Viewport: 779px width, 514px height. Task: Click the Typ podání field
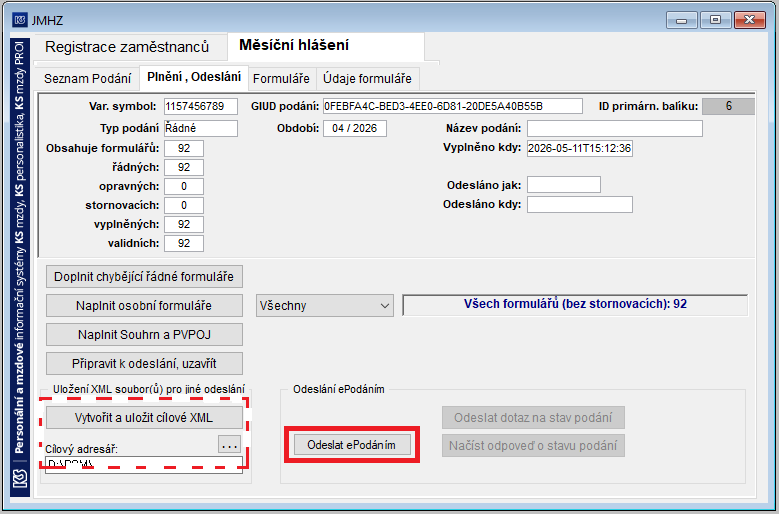(201, 128)
